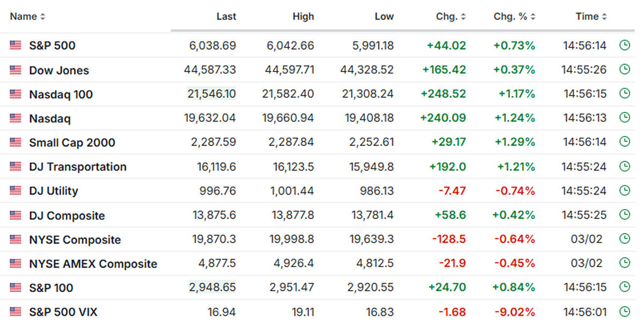
Task: Sort the table by Name column
Action: coord(27,17)
